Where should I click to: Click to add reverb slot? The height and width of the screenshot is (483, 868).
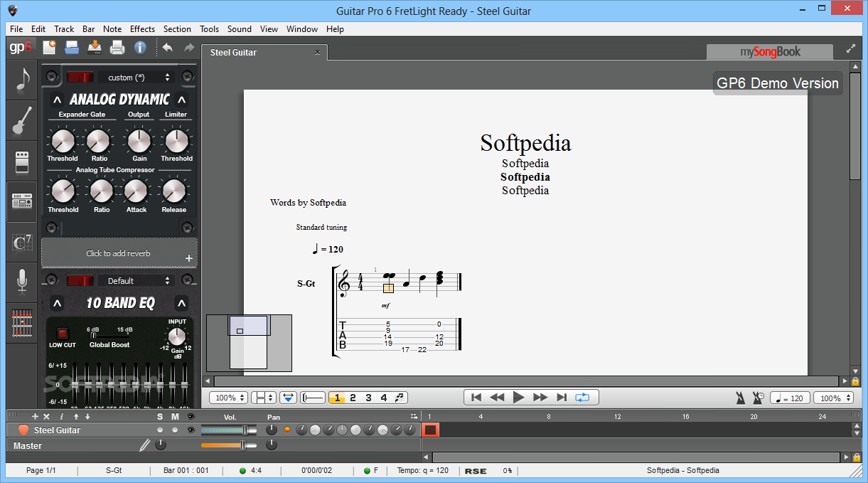tap(119, 253)
